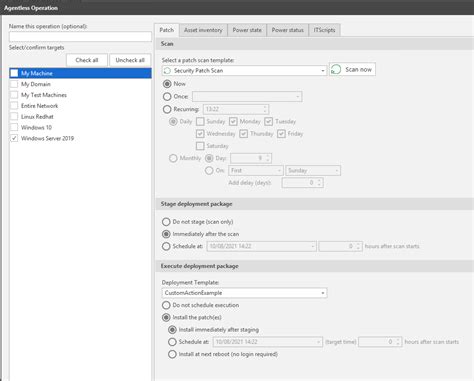474x381 pixels.
Task: Open the patch scan template dropdown
Action: [244, 71]
